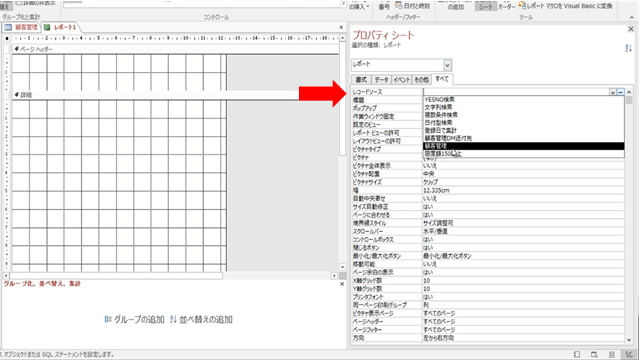Open the image insert dropdown in ribbon

pos(359,6)
